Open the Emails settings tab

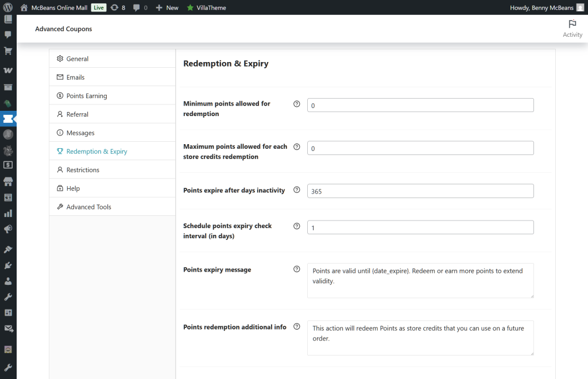73,77
